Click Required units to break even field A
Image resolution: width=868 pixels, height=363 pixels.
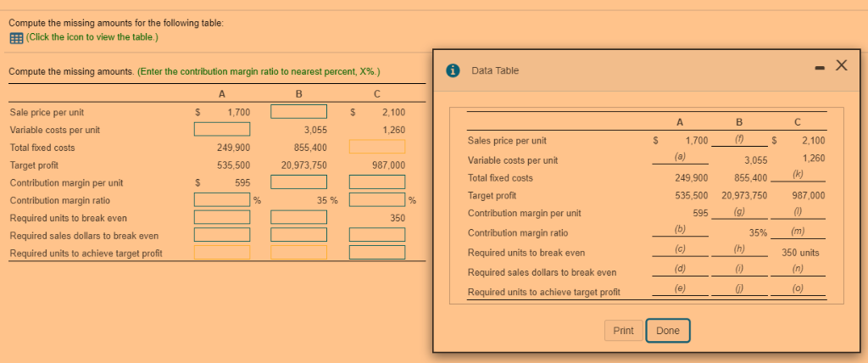222,217
